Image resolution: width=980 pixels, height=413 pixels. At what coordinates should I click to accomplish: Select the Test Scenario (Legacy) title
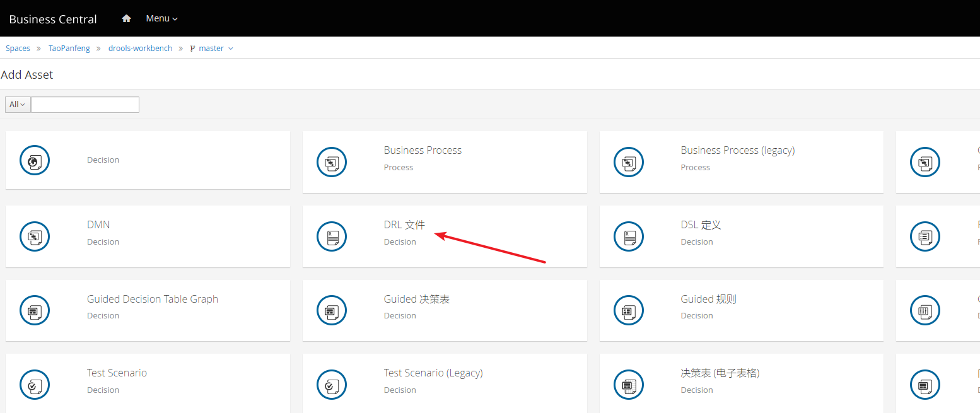pos(433,373)
